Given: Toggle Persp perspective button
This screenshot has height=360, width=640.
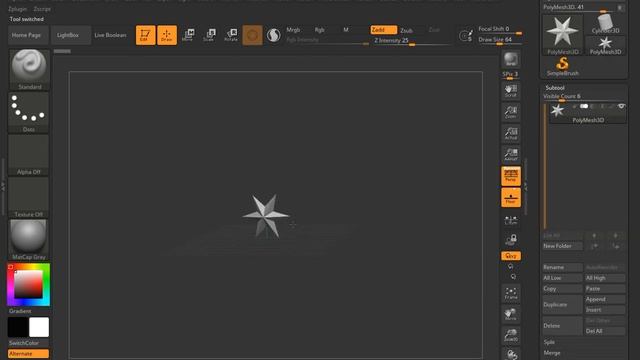Looking at the screenshot, I should pyautogui.click(x=511, y=176).
